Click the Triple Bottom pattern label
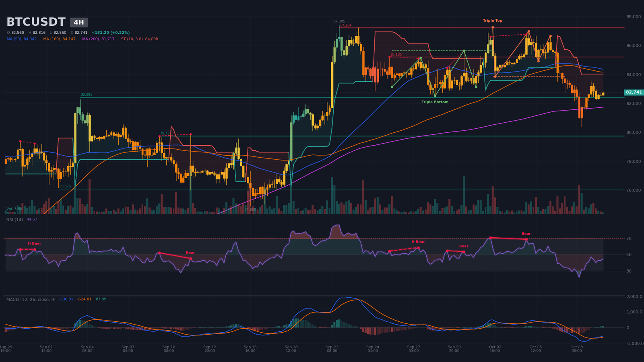 [435, 102]
